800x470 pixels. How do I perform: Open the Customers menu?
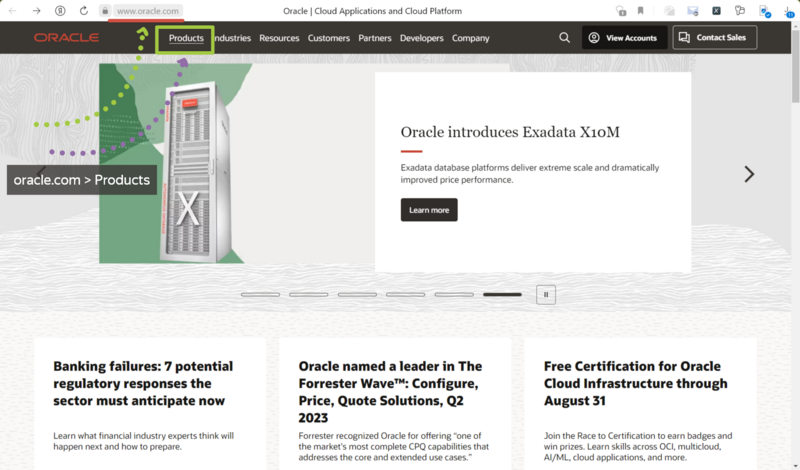(x=329, y=38)
